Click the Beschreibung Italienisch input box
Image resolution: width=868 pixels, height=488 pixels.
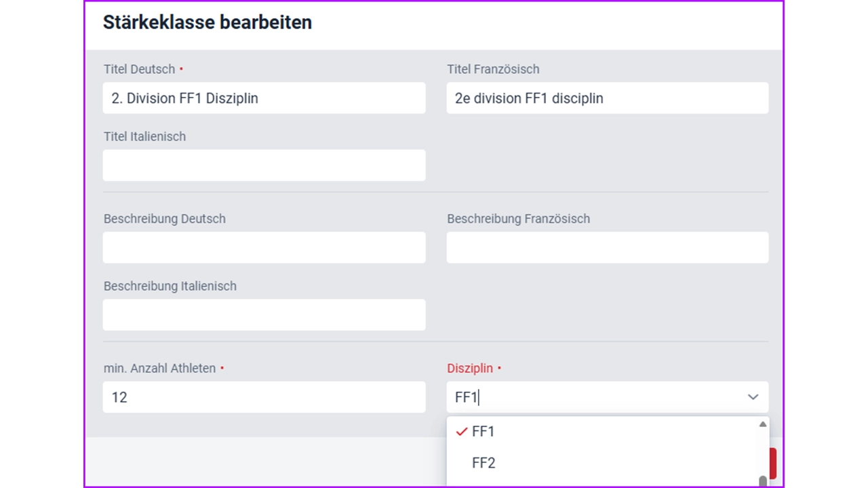(264, 314)
